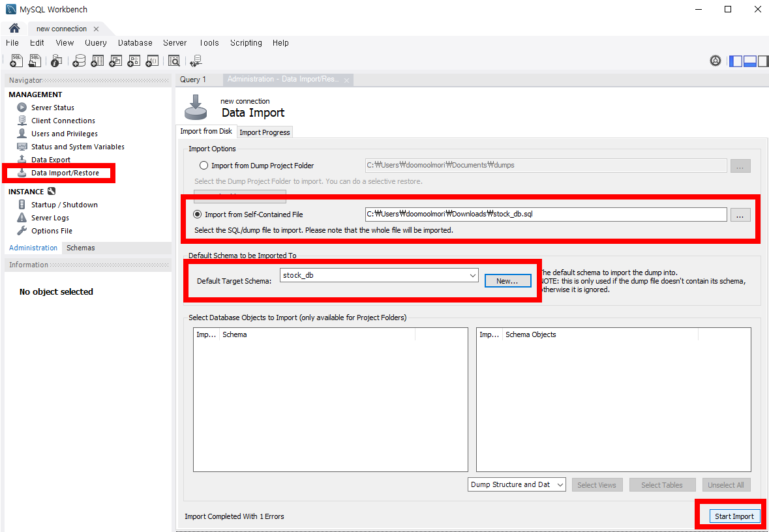Create a new stored procedure toolbar icon
Viewport: 769px width, 532px height.
pos(134,61)
